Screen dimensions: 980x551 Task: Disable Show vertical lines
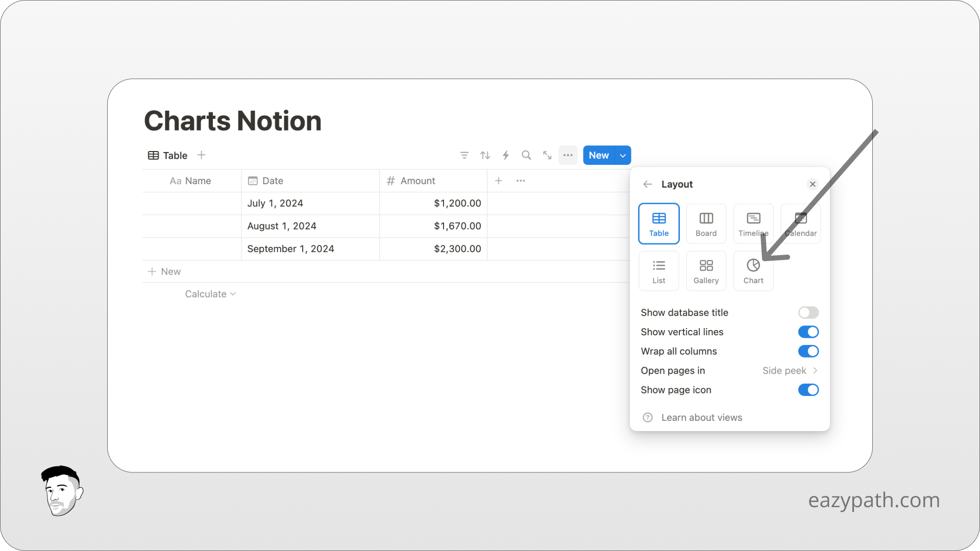click(808, 332)
